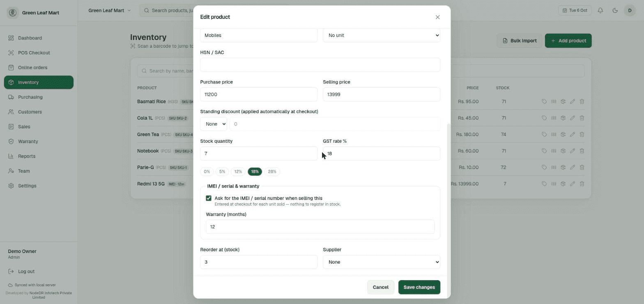644x304 pixels.
Task: Go to Team in the sidebar
Action: coord(39,171)
